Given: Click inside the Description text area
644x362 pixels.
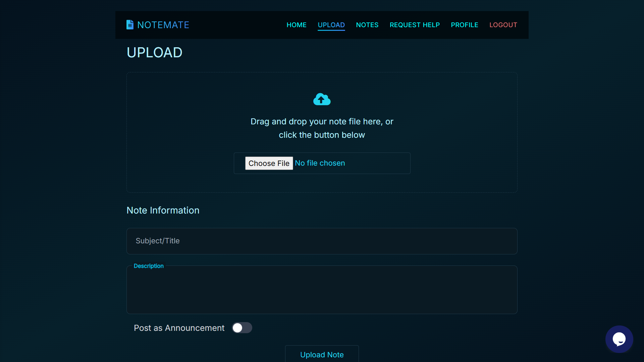Looking at the screenshot, I should [x=322, y=292].
